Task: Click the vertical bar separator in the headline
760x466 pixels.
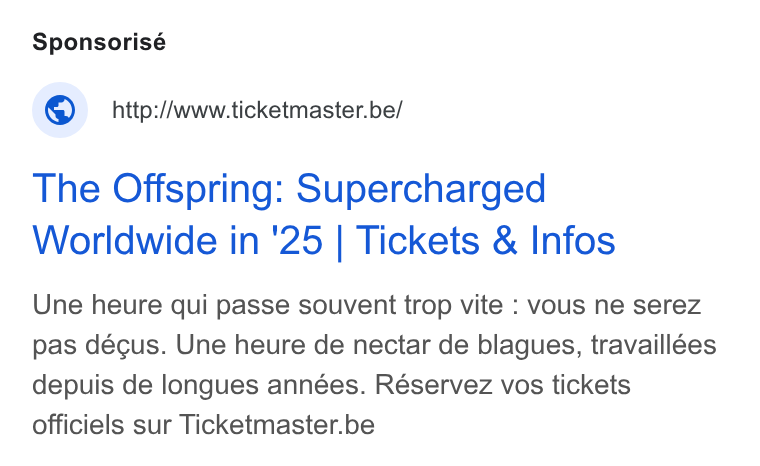Action: click(x=339, y=241)
